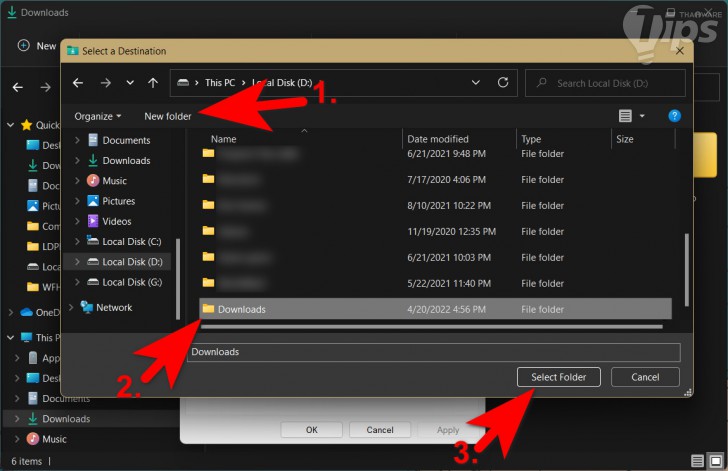Image resolution: width=728 pixels, height=471 pixels.
Task: Open the Organize menu
Action: coord(98,116)
